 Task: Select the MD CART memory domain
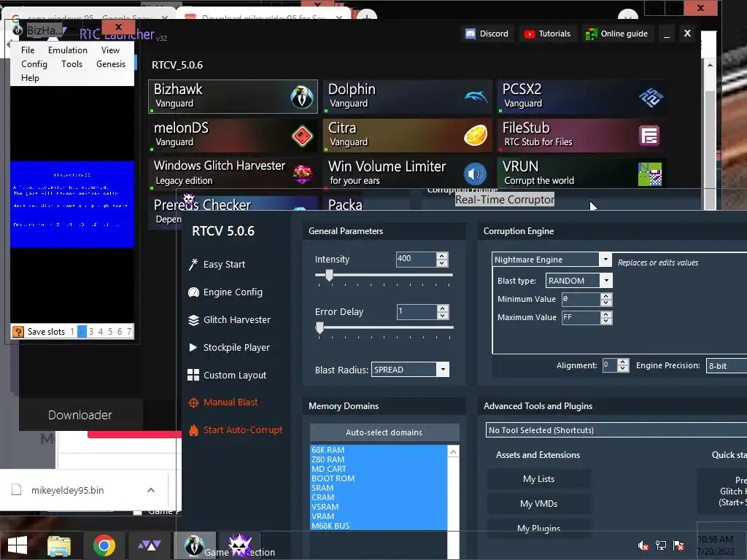(379, 469)
